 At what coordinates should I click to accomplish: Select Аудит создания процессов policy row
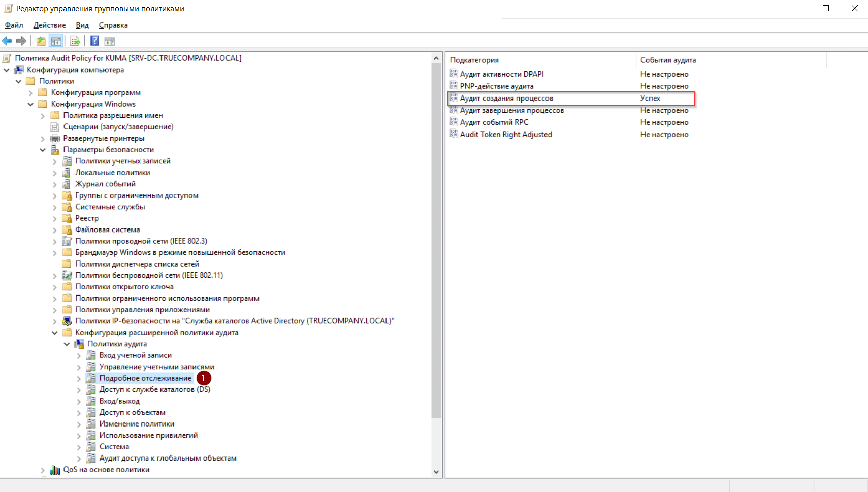(x=506, y=99)
